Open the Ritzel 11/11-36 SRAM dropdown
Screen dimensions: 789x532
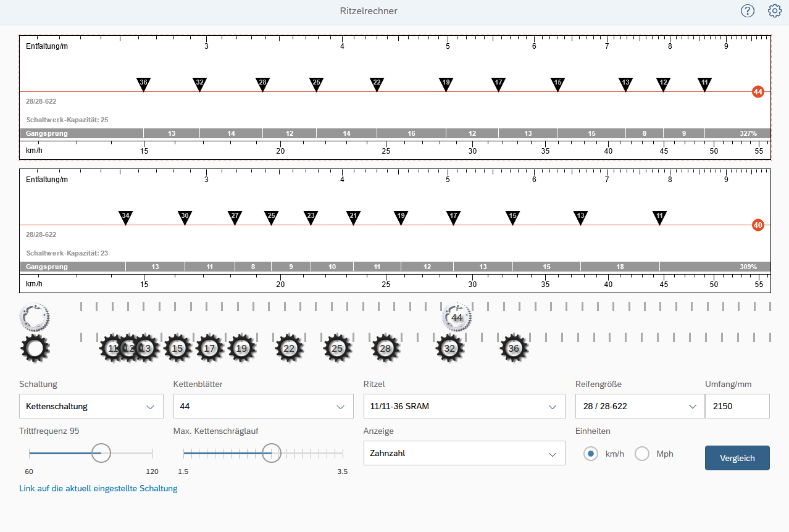(464, 406)
